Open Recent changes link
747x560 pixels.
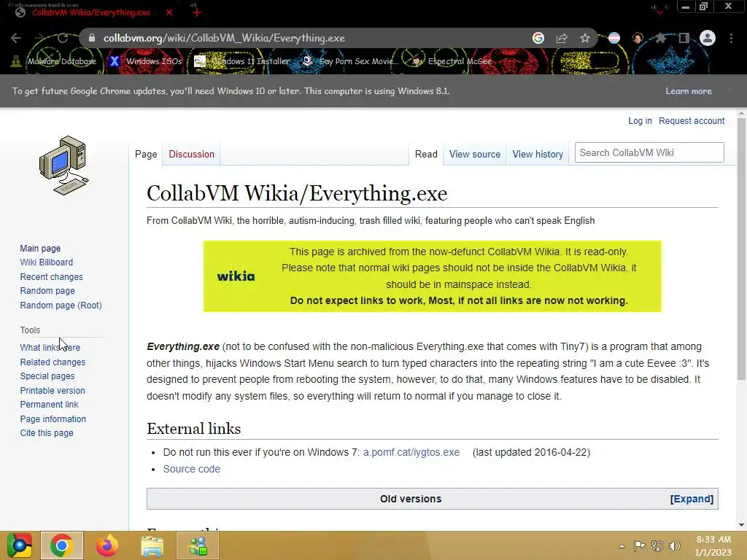(52, 276)
